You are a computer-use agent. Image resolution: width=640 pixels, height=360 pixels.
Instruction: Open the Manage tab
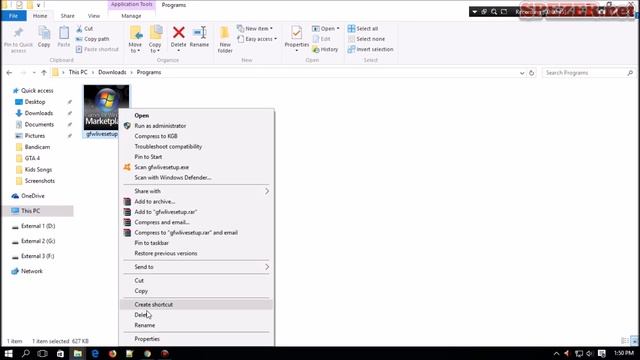[131, 16]
